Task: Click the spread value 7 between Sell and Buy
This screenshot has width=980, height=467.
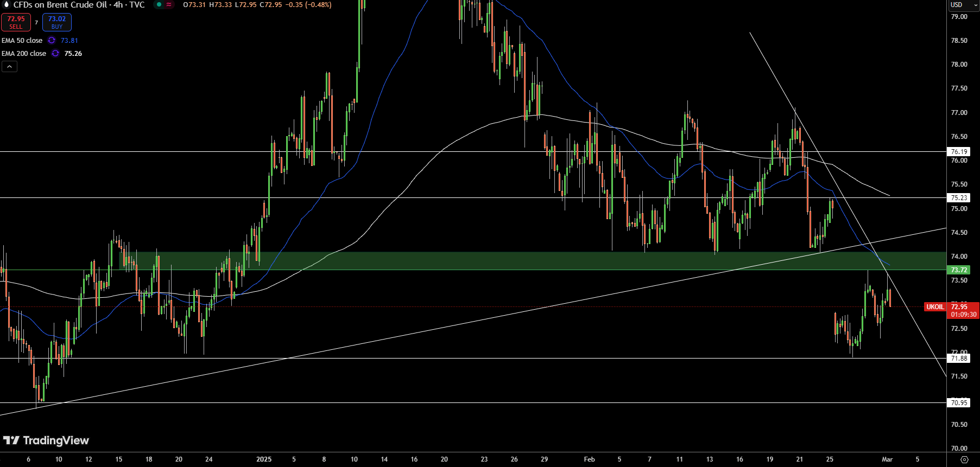Action: pos(36,22)
